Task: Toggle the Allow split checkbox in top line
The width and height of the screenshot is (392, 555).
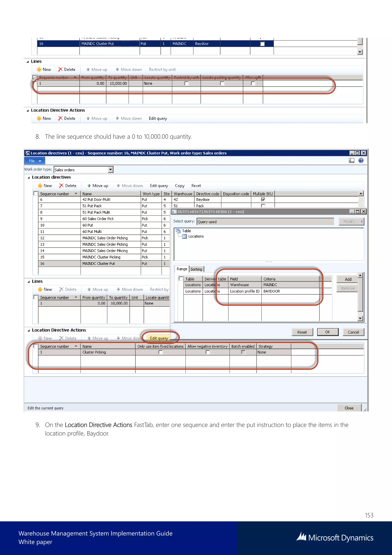Action: click(253, 83)
